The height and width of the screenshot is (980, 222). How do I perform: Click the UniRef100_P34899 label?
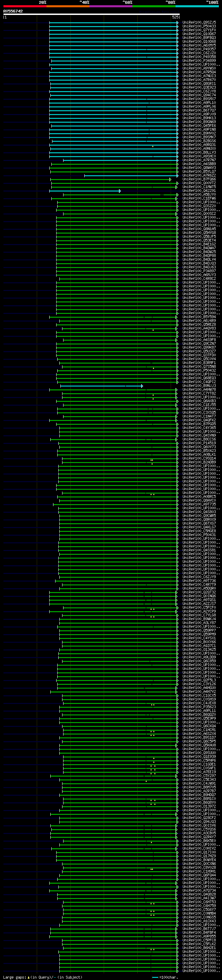(x=199, y=60)
